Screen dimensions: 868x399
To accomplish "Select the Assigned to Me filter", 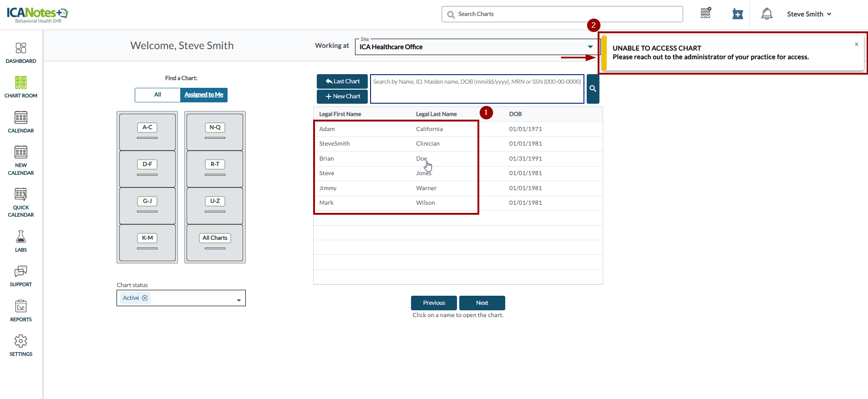I will pyautogui.click(x=203, y=95).
